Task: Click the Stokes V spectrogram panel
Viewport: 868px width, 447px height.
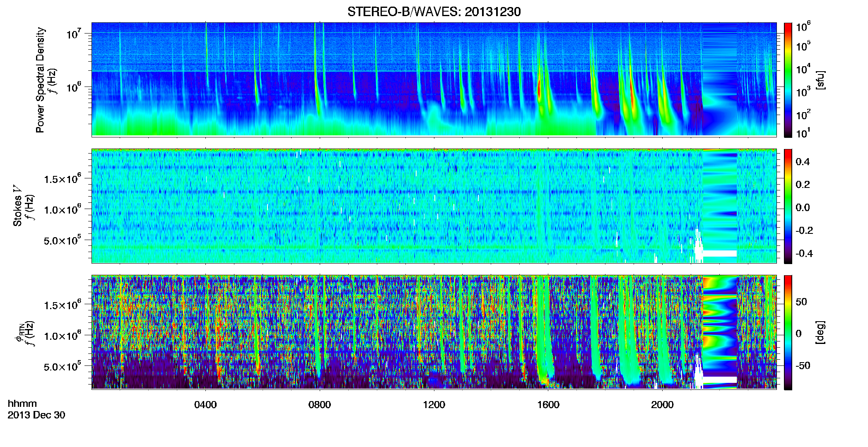Action: pos(434,206)
